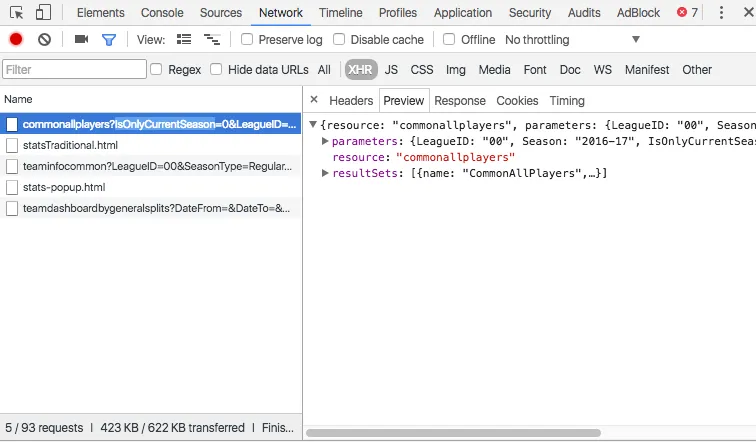This screenshot has width=756, height=442.
Task: Open the Timing tab
Action: click(567, 101)
